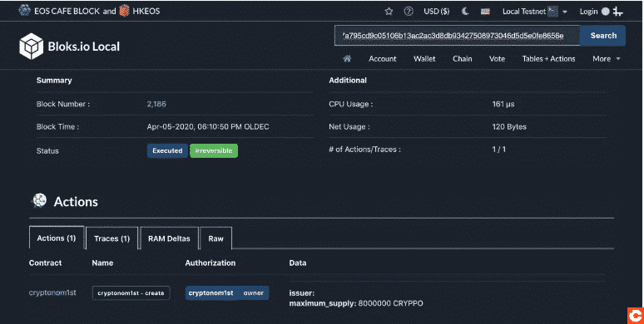Screen dimensions: 644x324
Task: Click the HKEOS logo icon
Action: (x=125, y=11)
